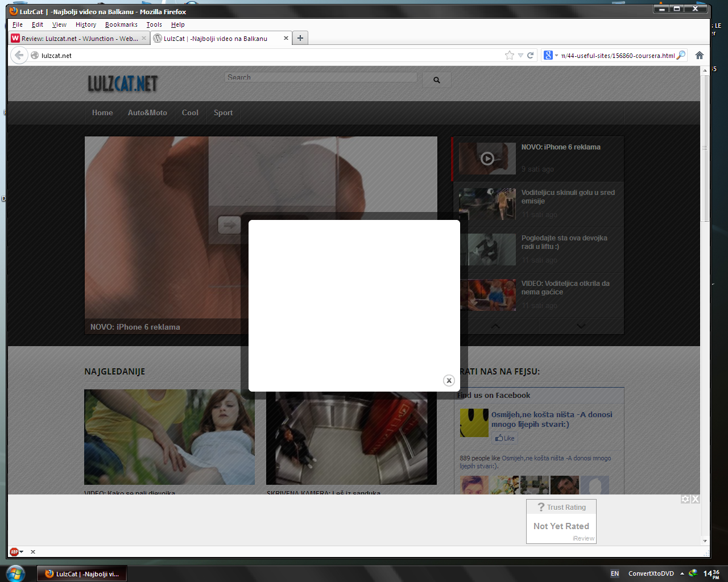728x582 pixels.
Task: Focus the site Search text box
Action: (321, 77)
